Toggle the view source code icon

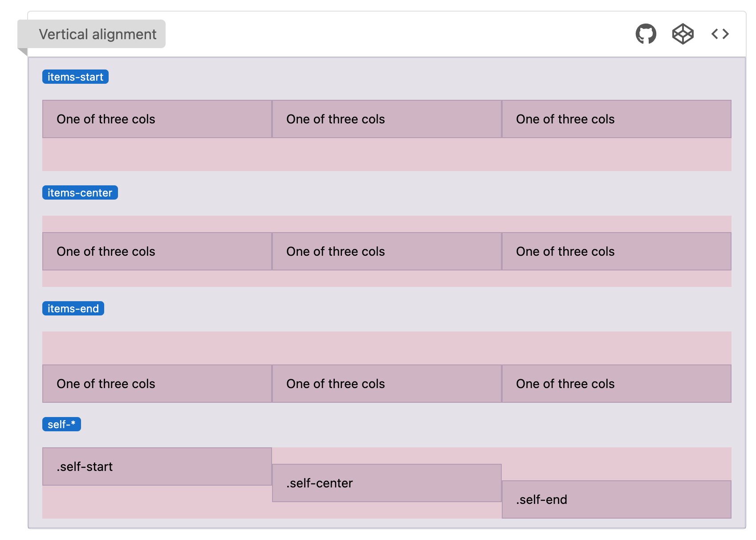(720, 34)
